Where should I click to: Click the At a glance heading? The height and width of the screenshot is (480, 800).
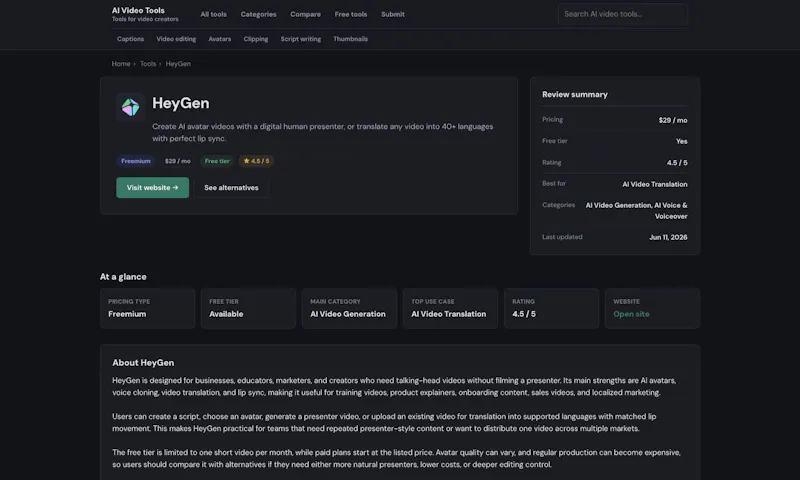pos(123,276)
